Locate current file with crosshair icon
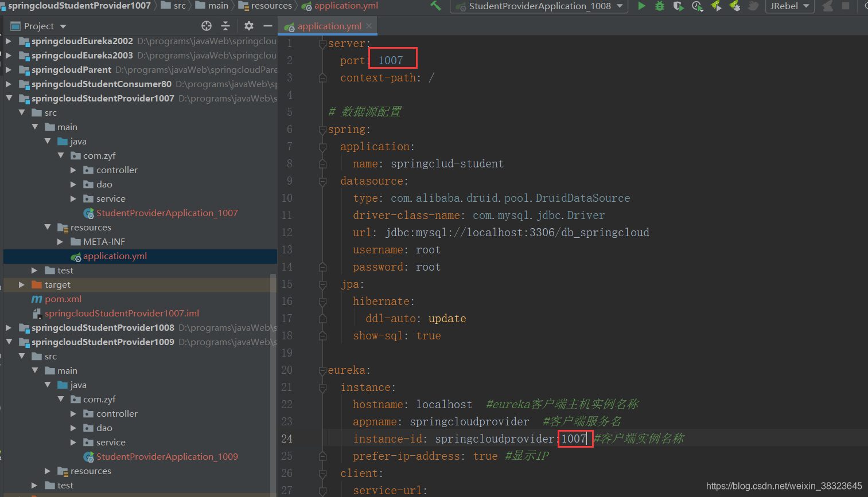The image size is (868, 497). 207,26
